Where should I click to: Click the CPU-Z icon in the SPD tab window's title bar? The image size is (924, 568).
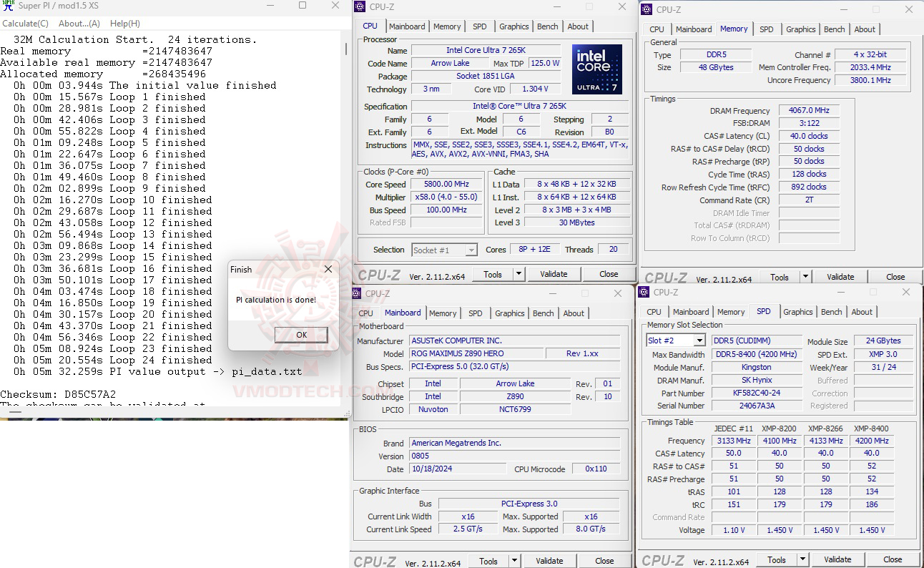pyautogui.click(x=644, y=292)
